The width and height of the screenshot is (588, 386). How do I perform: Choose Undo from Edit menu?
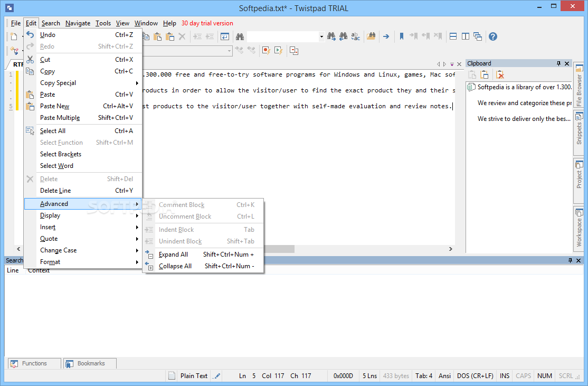[x=83, y=35]
